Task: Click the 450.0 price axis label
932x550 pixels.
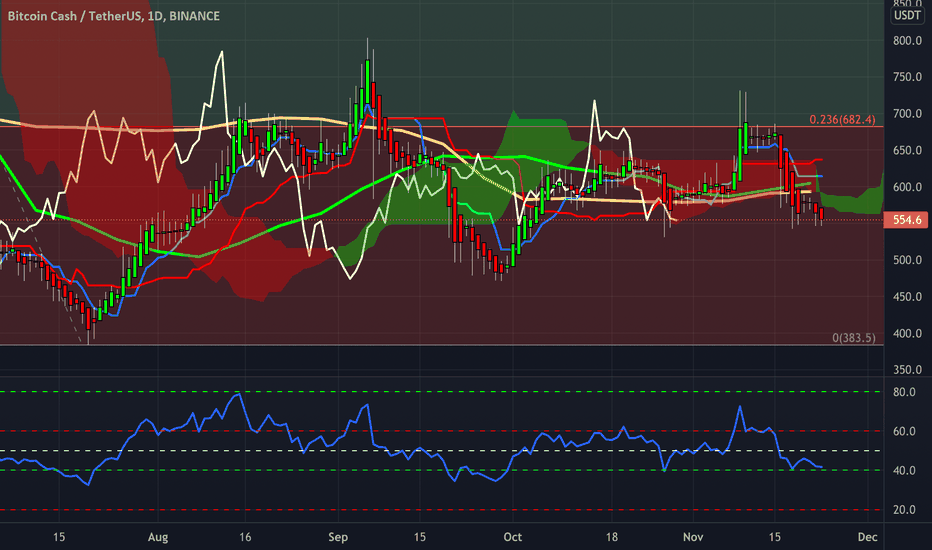Action: [x=907, y=297]
